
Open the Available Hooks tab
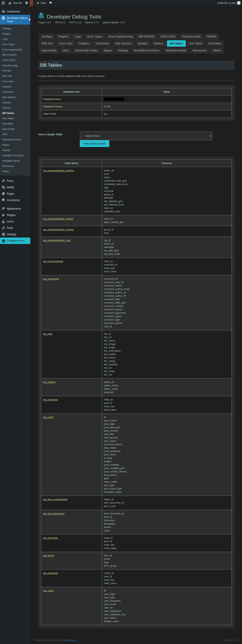(176, 50)
